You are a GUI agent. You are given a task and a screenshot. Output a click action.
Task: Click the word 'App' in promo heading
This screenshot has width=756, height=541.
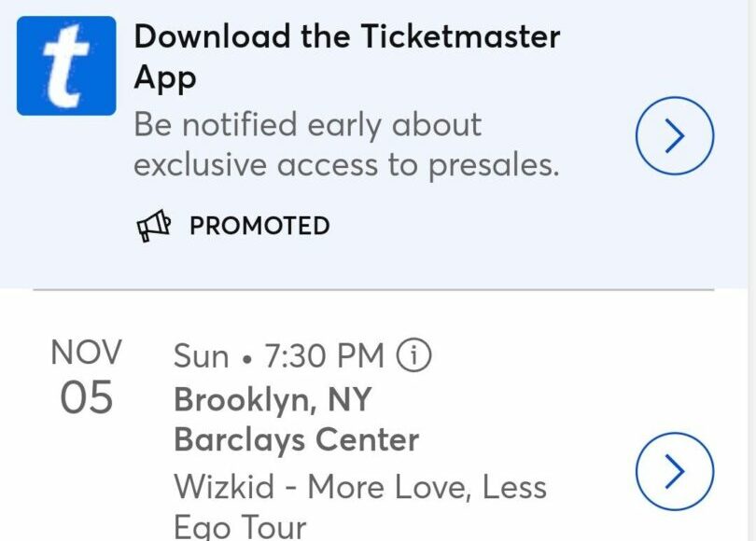click(x=165, y=78)
